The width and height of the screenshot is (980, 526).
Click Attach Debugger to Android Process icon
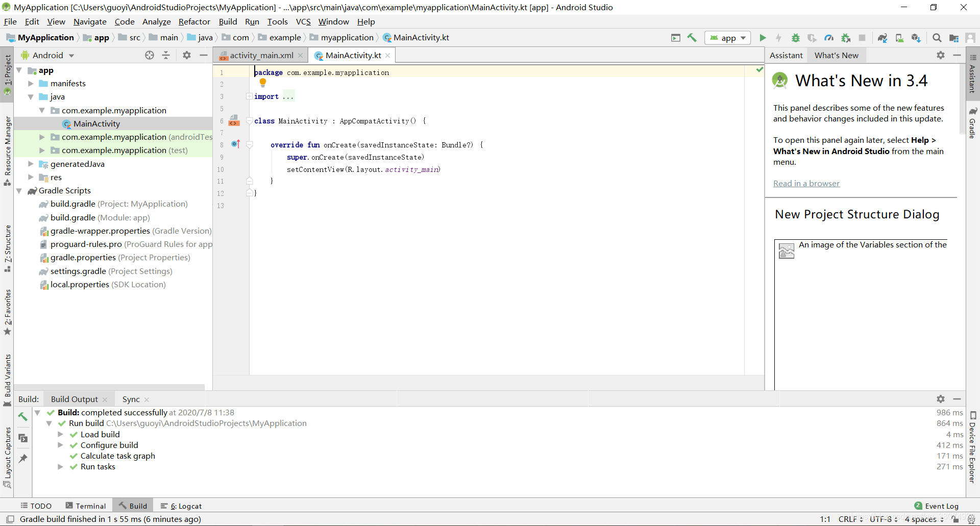point(846,38)
